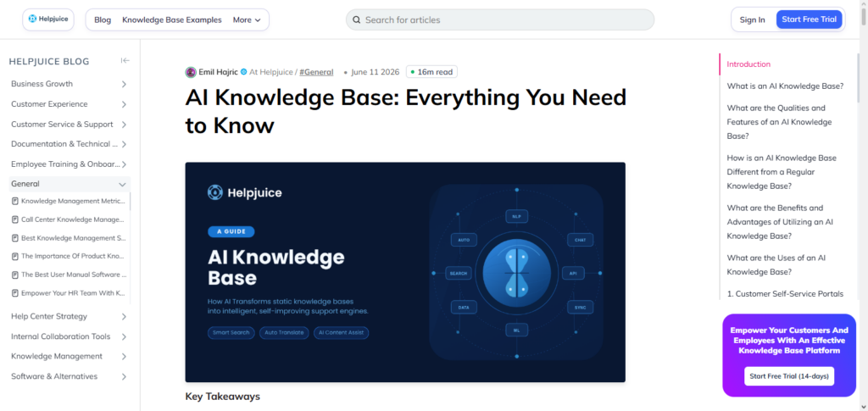Viewport: 868px width, 411px height.
Task: Click Start Free Trial in header
Action: (x=809, y=19)
